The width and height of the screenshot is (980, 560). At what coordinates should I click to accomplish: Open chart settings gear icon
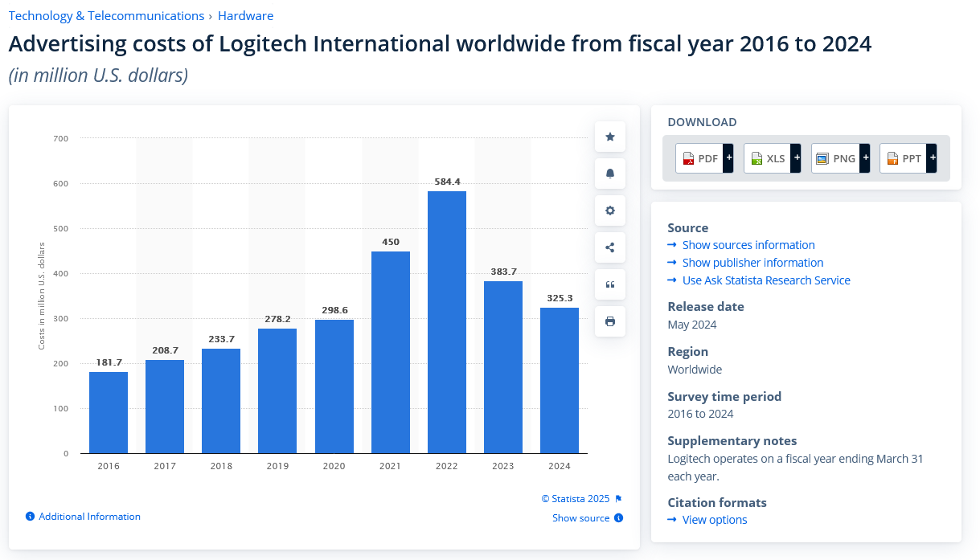[610, 211]
